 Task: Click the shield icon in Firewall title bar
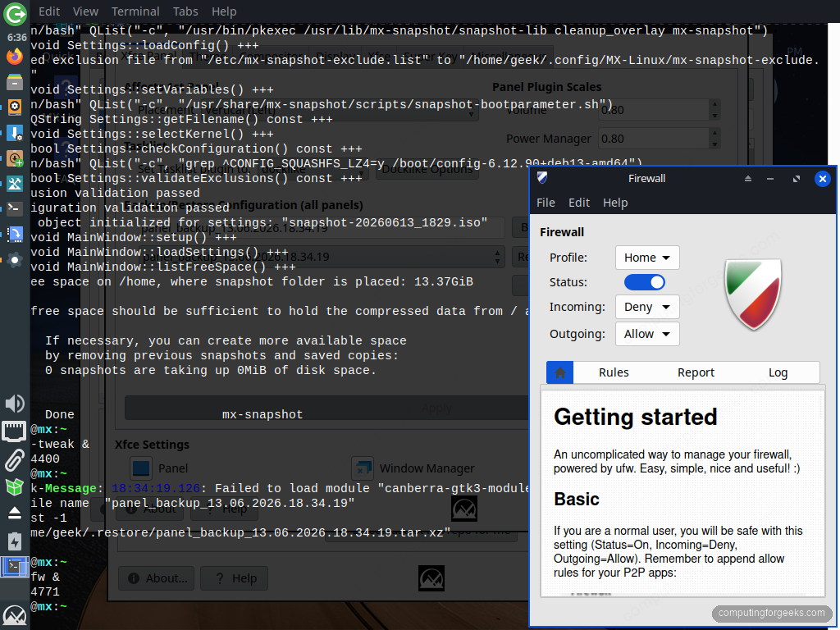(542, 178)
